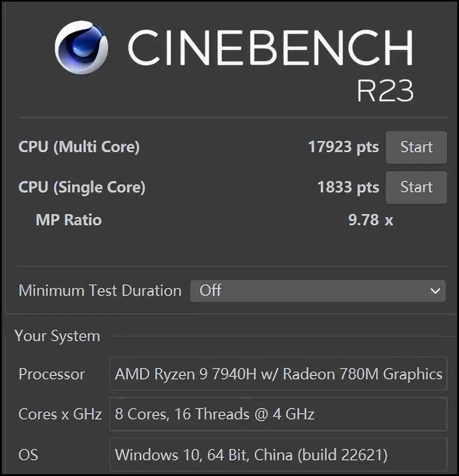Click the Cinebench sphere logo icon
Viewport: 459px width, 476px height.
[81, 47]
